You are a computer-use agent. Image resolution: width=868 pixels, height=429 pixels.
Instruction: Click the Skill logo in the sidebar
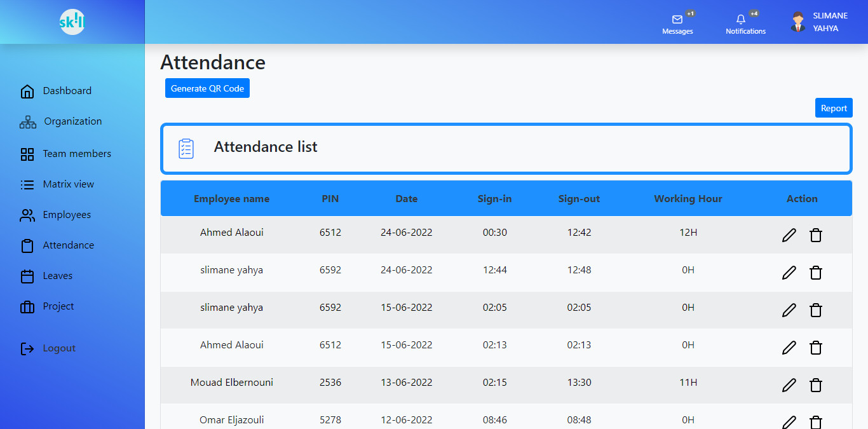[x=72, y=22]
